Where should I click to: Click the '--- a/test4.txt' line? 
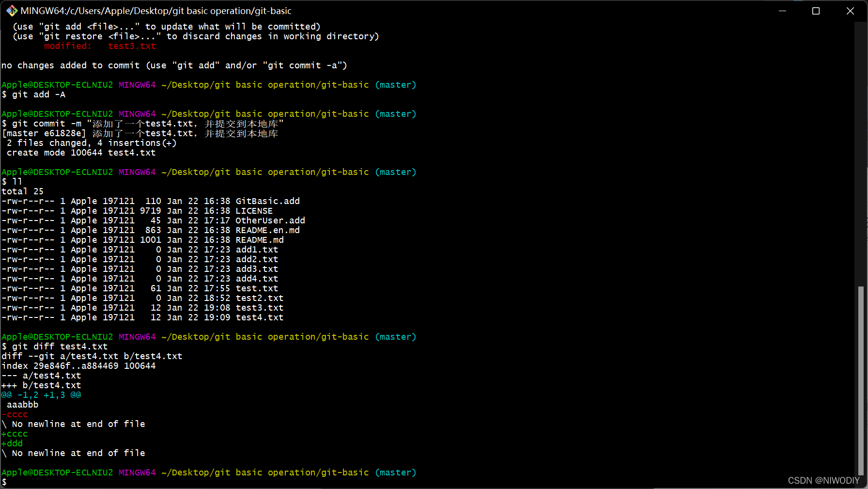(x=41, y=376)
